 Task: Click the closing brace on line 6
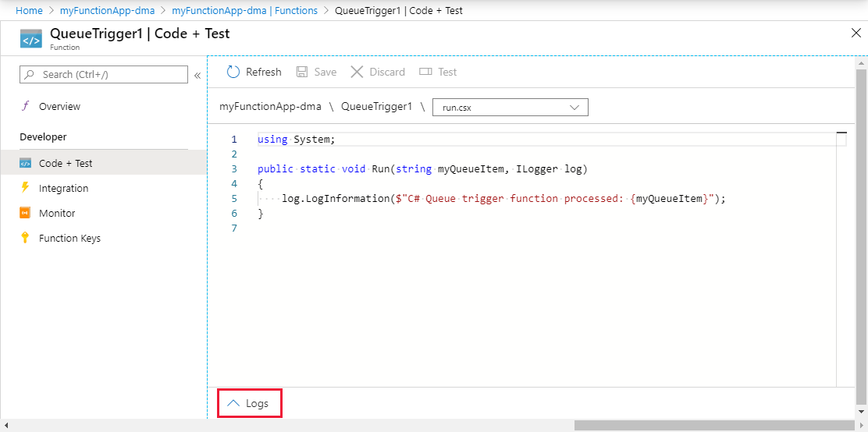pyautogui.click(x=261, y=214)
